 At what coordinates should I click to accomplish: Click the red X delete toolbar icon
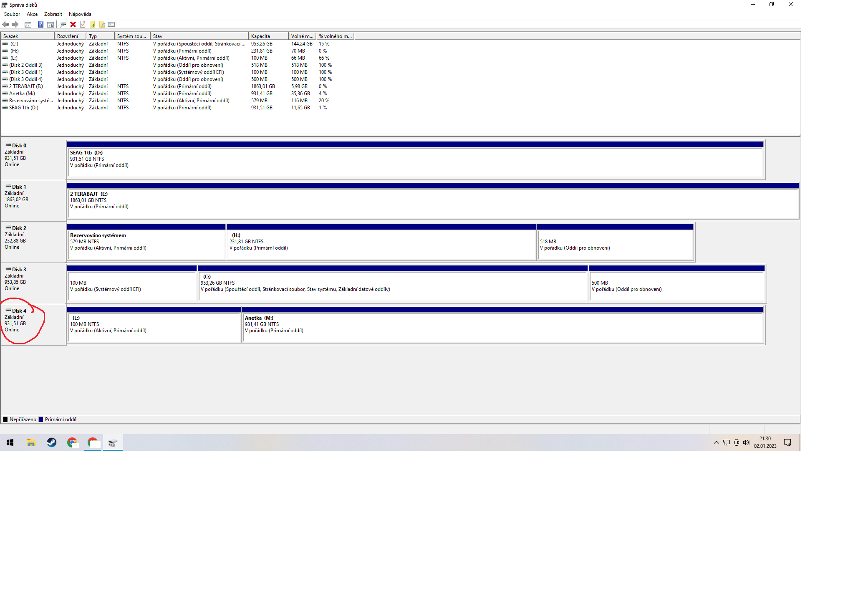coord(73,24)
